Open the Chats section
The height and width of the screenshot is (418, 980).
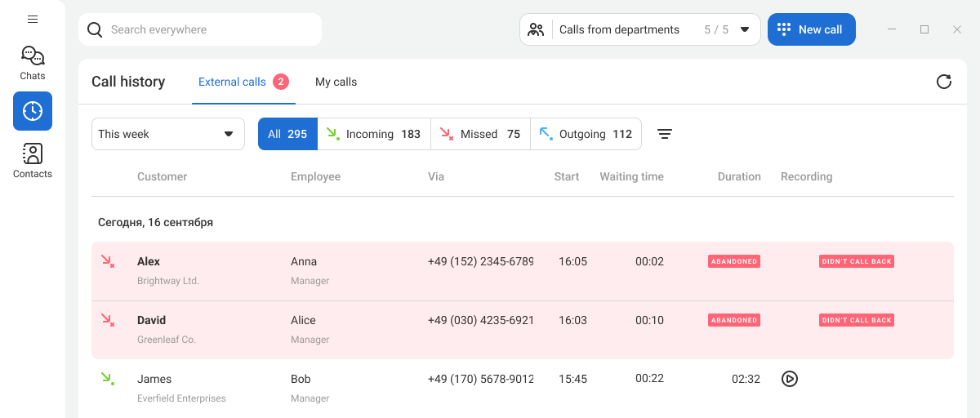point(33,63)
